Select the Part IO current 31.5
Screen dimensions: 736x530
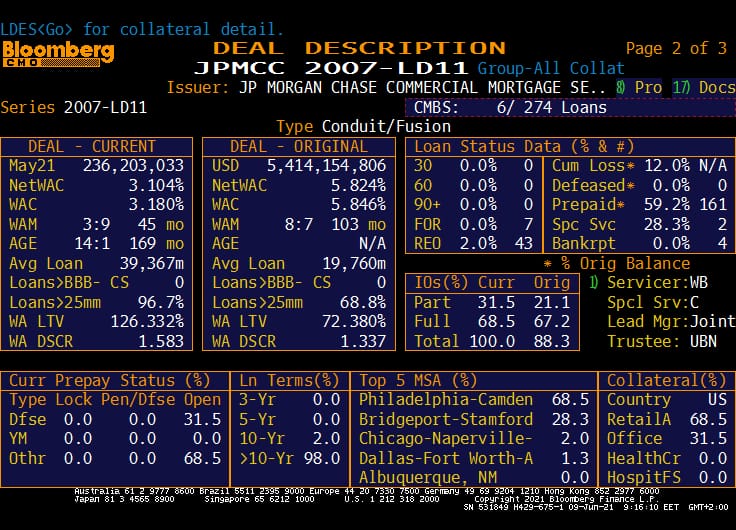click(497, 303)
